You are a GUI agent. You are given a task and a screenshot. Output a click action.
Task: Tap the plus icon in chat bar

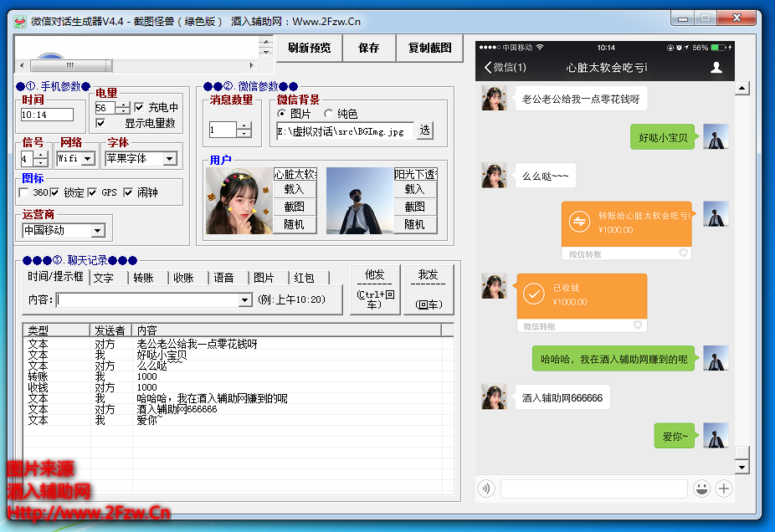pos(724,489)
